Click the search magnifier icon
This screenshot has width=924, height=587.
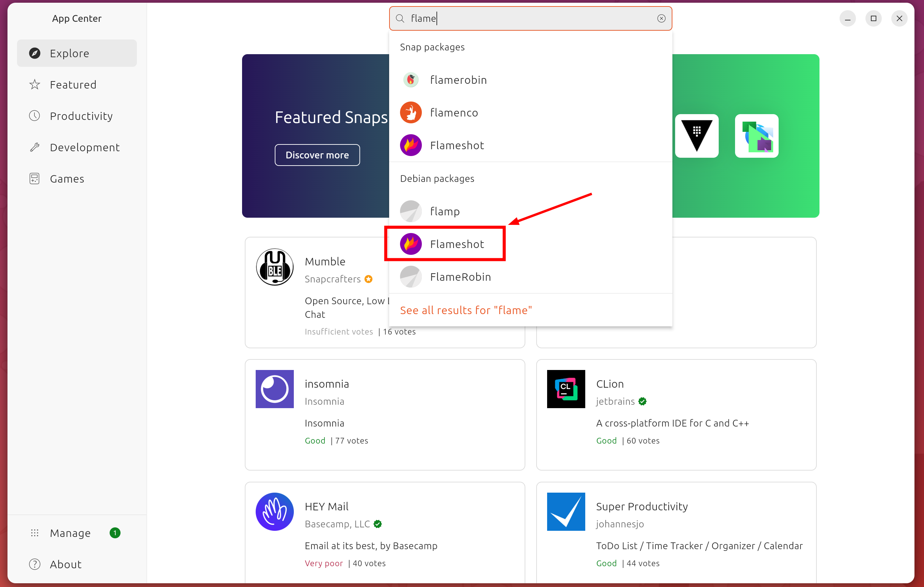[400, 18]
